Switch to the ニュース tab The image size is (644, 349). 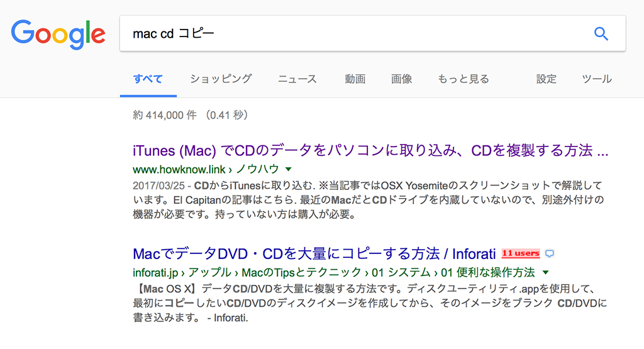tap(297, 79)
